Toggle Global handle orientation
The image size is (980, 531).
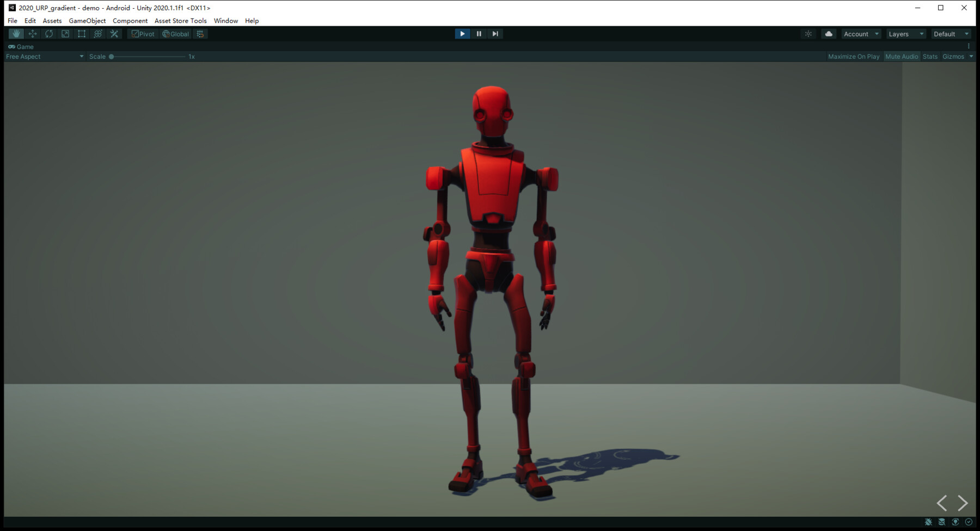pos(175,33)
